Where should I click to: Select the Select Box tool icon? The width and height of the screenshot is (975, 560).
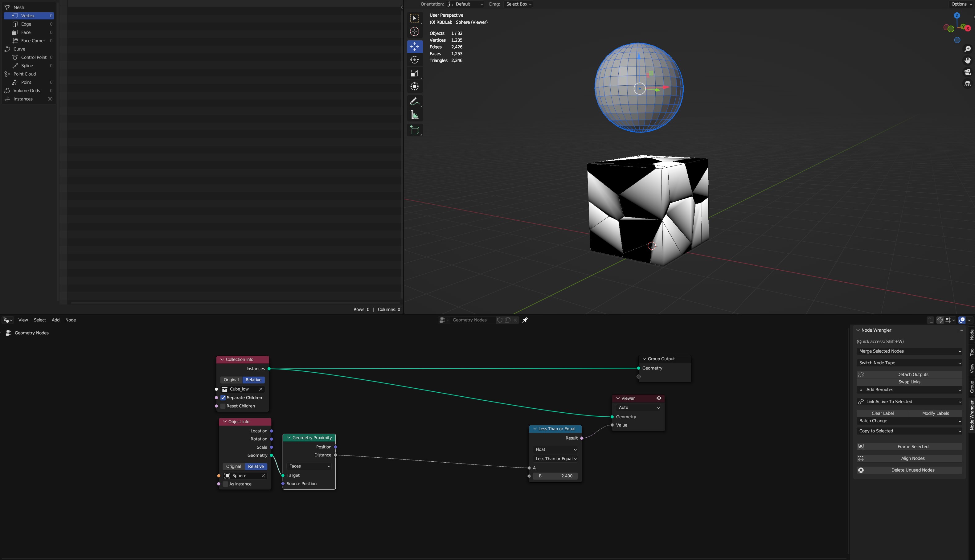pyautogui.click(x=415, y=18)
